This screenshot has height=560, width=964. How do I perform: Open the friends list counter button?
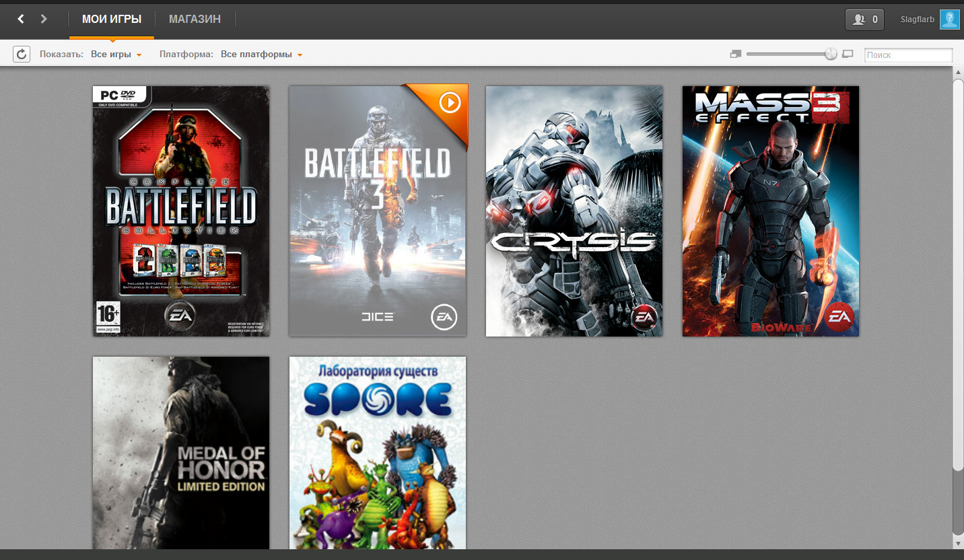864,20
